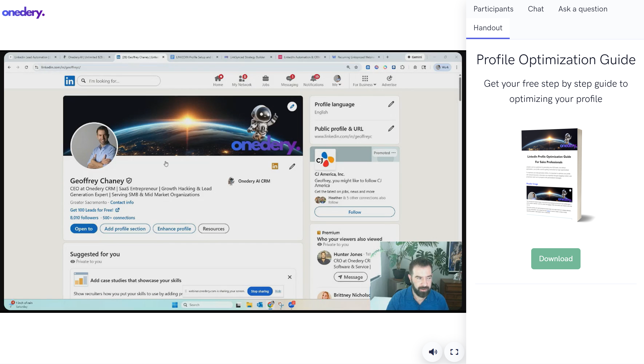Edit profile intro pencil beside LinkedIn badge

292,166
